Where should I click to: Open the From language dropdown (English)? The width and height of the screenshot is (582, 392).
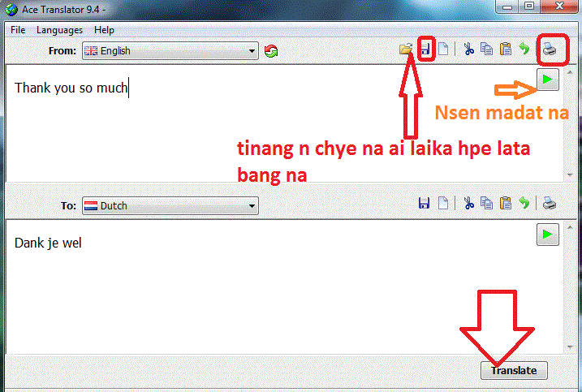(170, 51)
